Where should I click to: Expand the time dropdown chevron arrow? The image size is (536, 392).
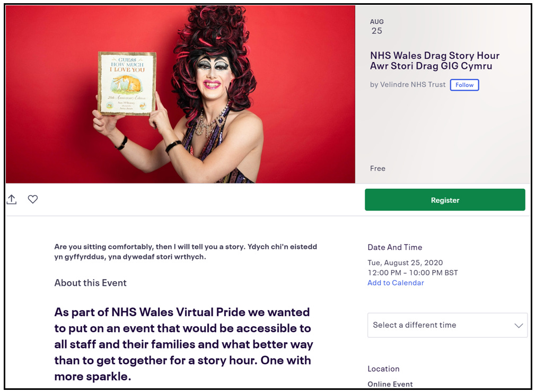click(519, 325)
